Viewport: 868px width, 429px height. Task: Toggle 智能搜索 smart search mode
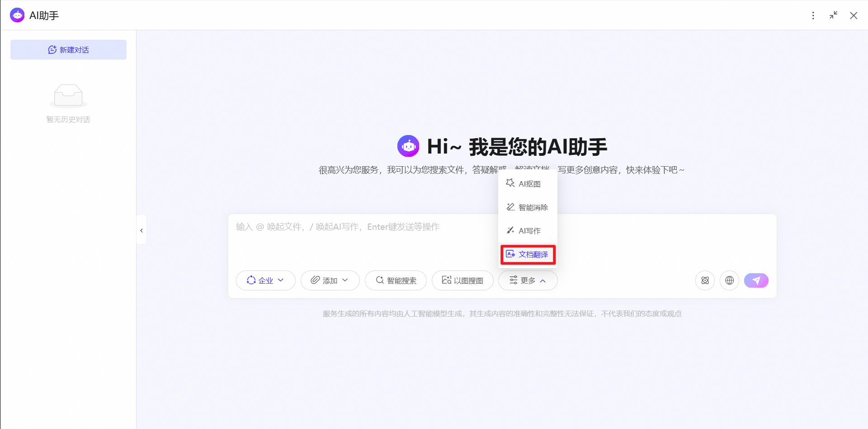(x=396, y=280)
